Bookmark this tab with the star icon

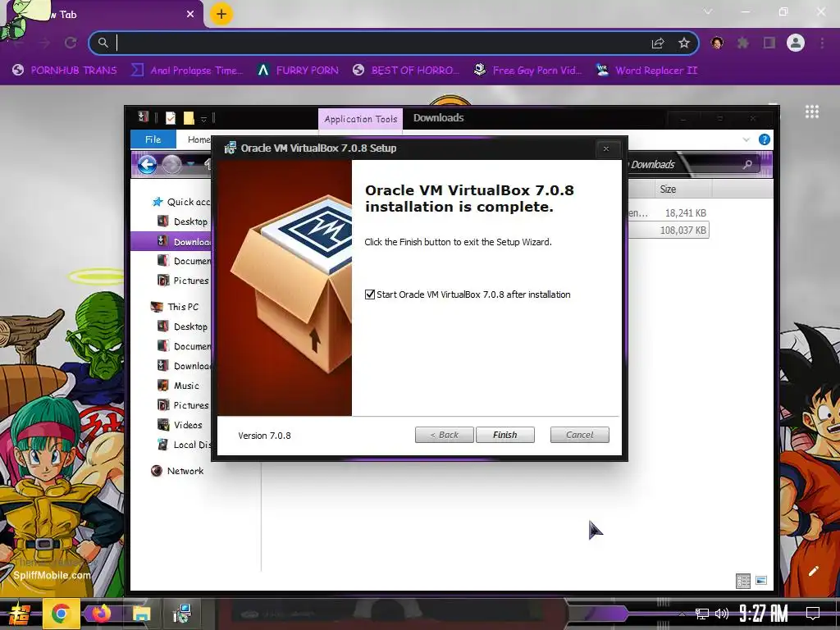683,43
